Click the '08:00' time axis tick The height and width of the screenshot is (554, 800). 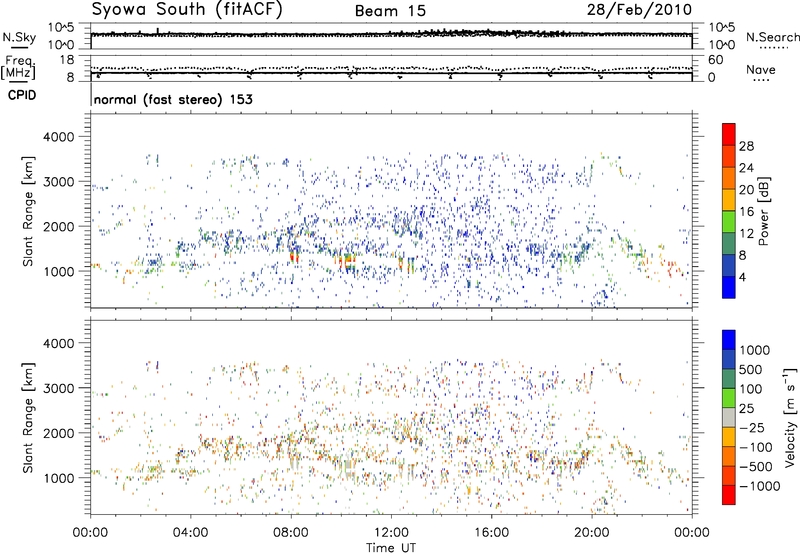click(291, 533)
